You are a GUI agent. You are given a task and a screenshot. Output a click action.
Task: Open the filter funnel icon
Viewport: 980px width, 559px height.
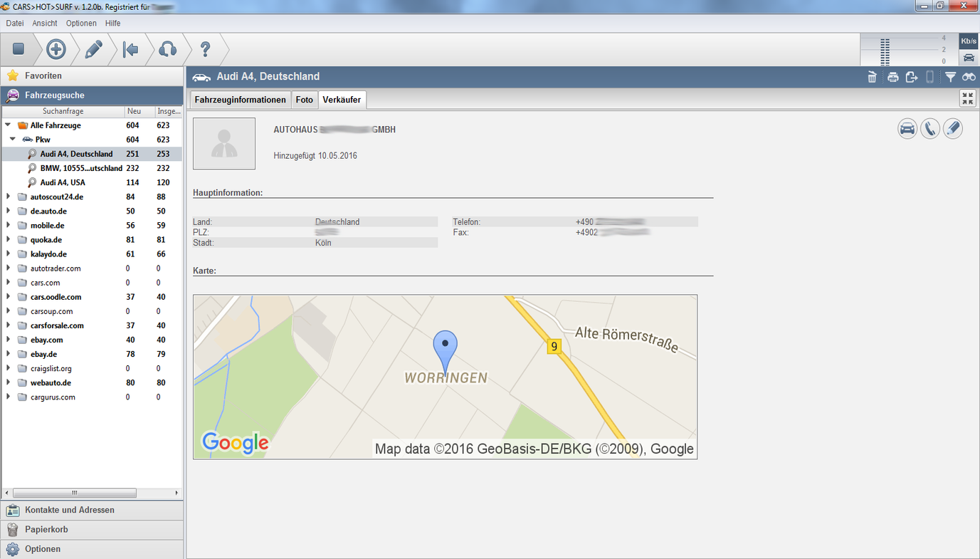tap(950, 77)
